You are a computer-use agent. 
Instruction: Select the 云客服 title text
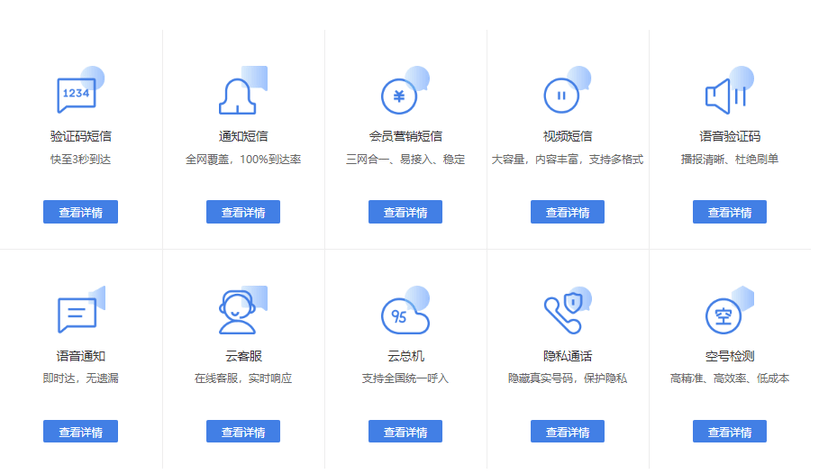pos(243,356)
